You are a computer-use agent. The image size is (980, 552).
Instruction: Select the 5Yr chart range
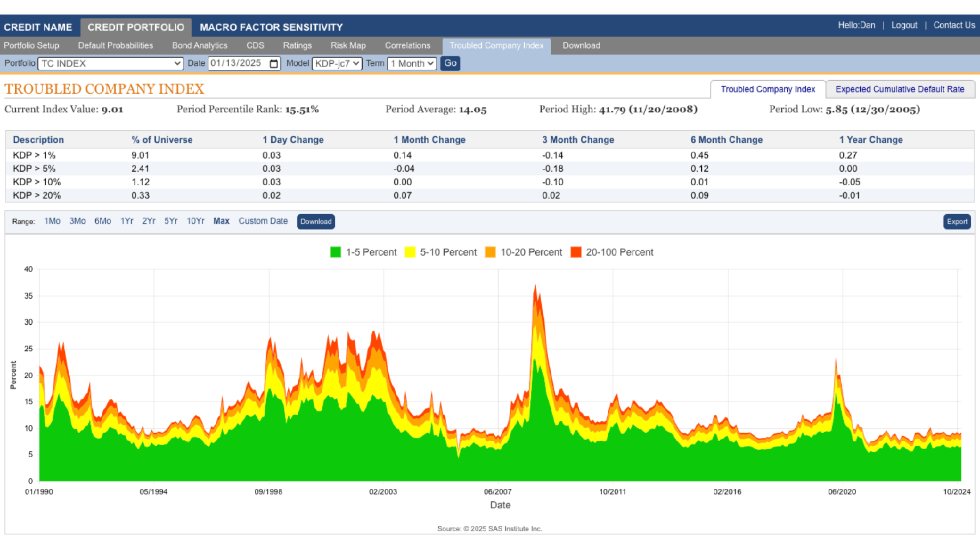point(171,221)
